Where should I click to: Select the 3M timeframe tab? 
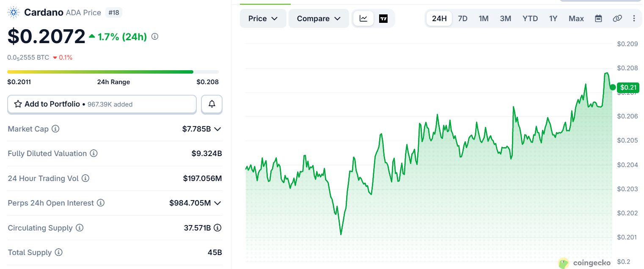506,19
